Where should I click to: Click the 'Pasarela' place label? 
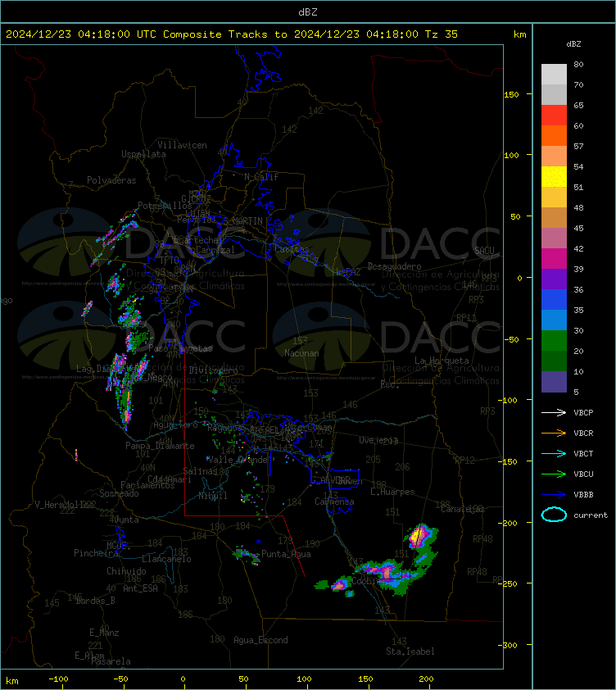pos(111,661)
